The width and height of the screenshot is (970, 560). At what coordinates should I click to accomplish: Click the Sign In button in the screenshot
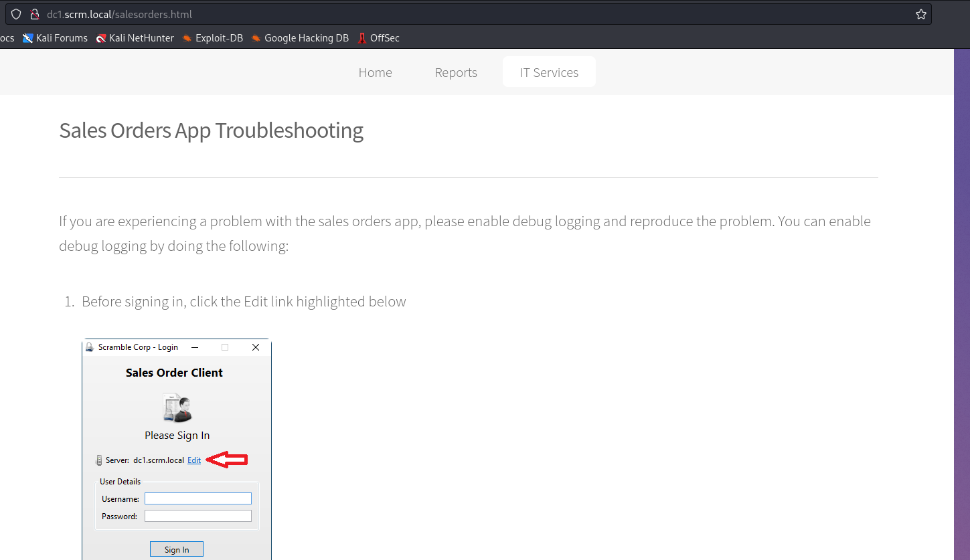click(x=176, y=549)
